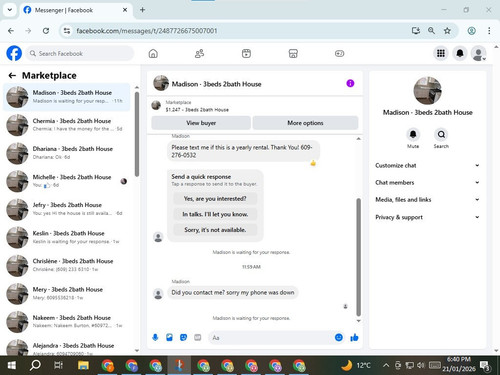The width and height of the screenshot is (500, 375).
Task: Close the Messenger tab
Action: click(x=125, y=10)
